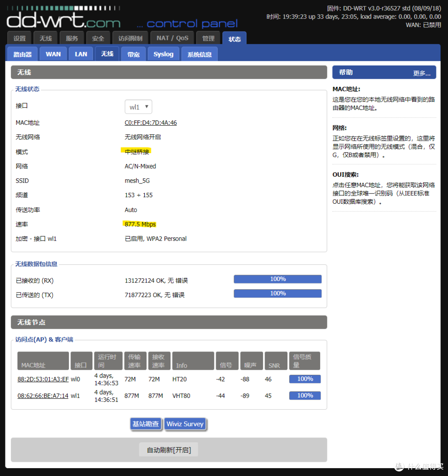
Task: Open the Syslog sub-tab
Action: (163, 54)
